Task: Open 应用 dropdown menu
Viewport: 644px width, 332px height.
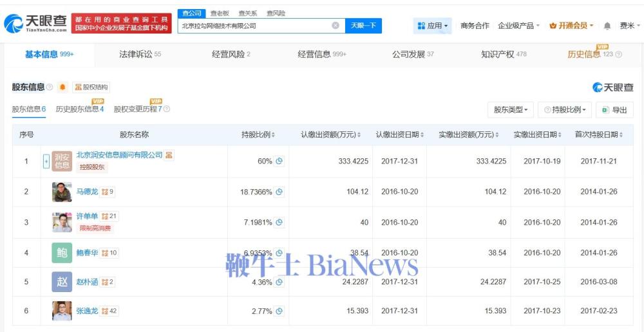Action: pos(433,26)
